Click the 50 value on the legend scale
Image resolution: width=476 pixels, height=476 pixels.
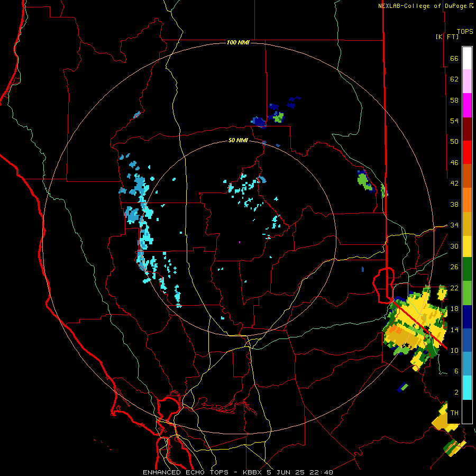[454, 142]
